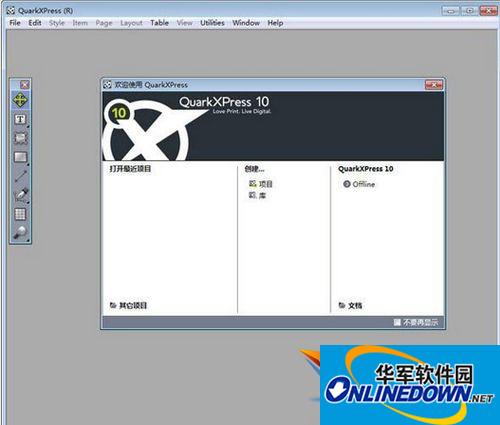The image size is (500, 425).
Task: Close the floating tools palette
Action: [25, 84]
